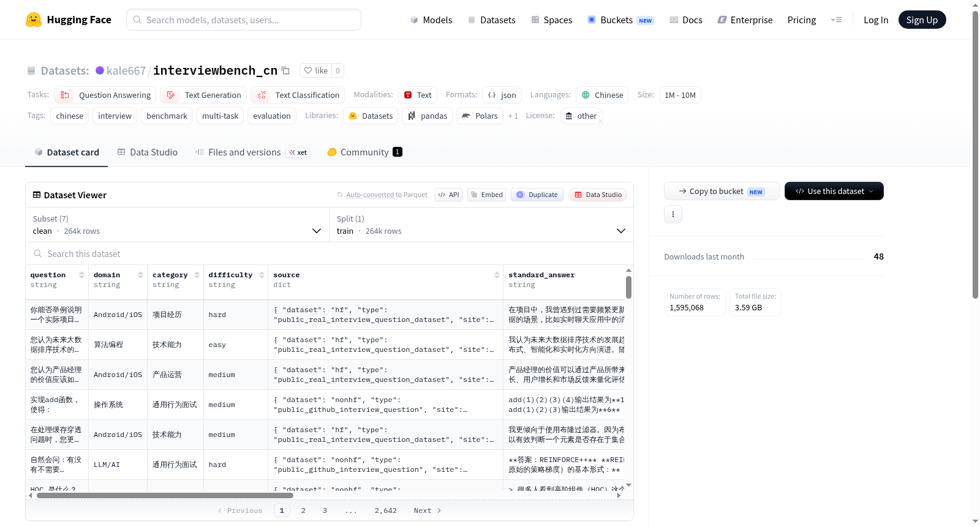The width and height of the screenshot is (980, 527).
Task: Select the benchmark tag
Action: click(x=167, y=116)
